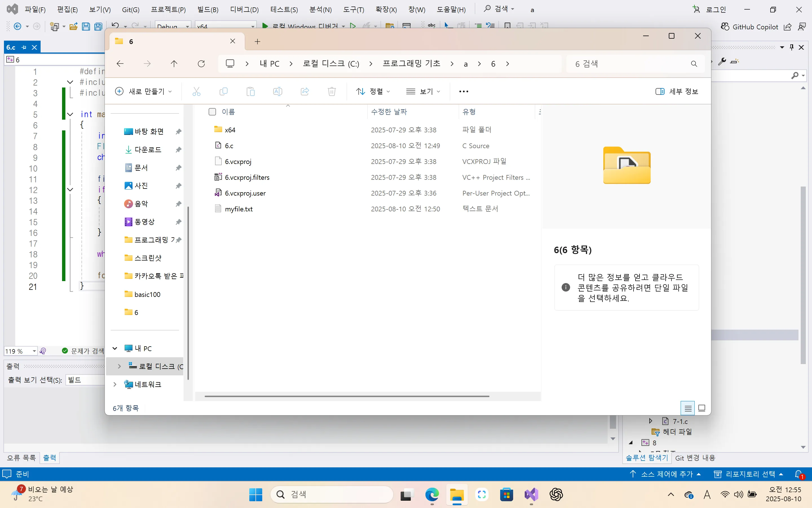Click the Copy icon in File Explorer toolbar
This screenshot has height=508, width=812.
point(223,91)
